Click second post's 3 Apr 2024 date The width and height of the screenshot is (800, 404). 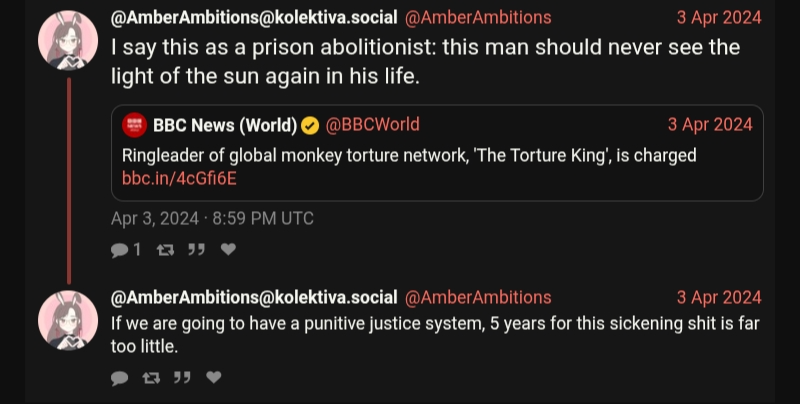pyautogui.click(x=718, y=298)
